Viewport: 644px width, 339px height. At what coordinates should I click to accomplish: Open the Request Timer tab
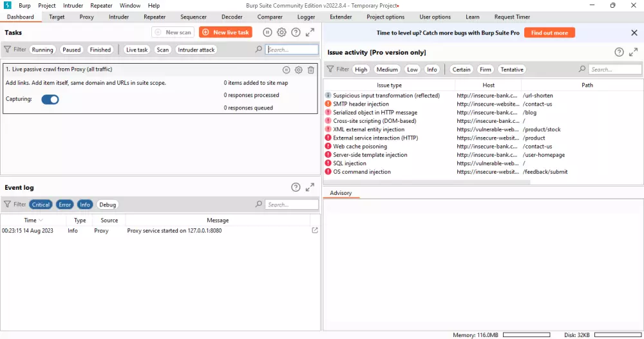coord(512,17)
